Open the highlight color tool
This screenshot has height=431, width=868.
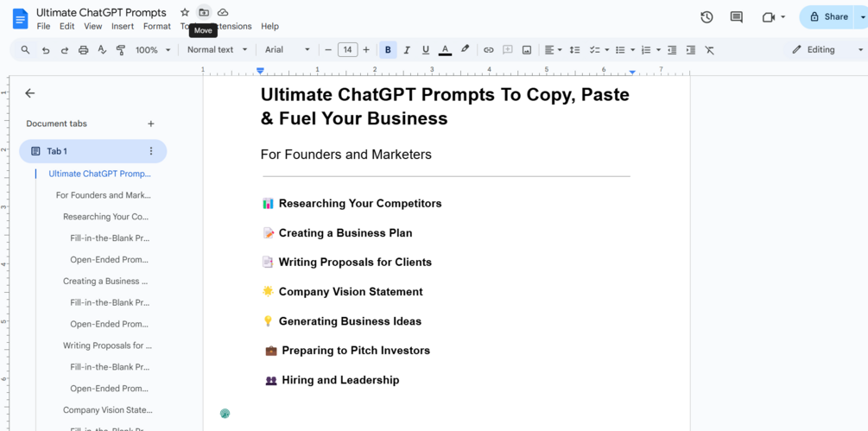(465, 50)
